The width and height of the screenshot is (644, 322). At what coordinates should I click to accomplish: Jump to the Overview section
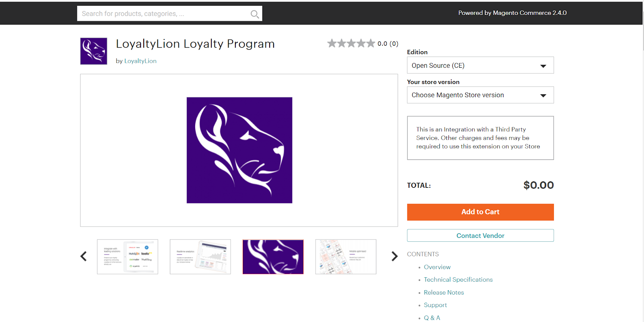coord(437,267)
